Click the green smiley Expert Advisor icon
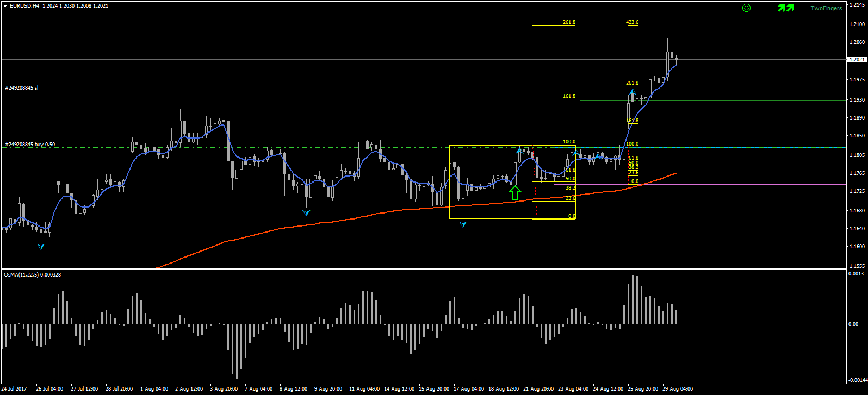Viewport: 868px width, 395px height. point(746,8)
